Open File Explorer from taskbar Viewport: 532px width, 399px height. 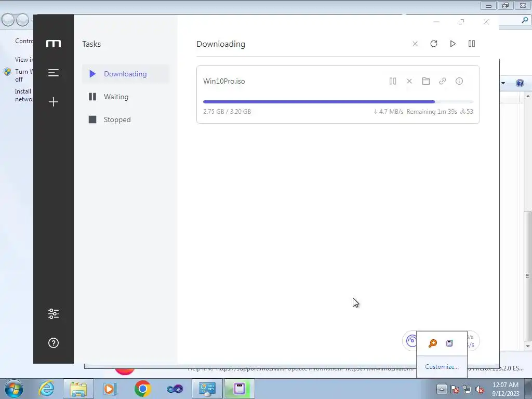coord(78,389)
